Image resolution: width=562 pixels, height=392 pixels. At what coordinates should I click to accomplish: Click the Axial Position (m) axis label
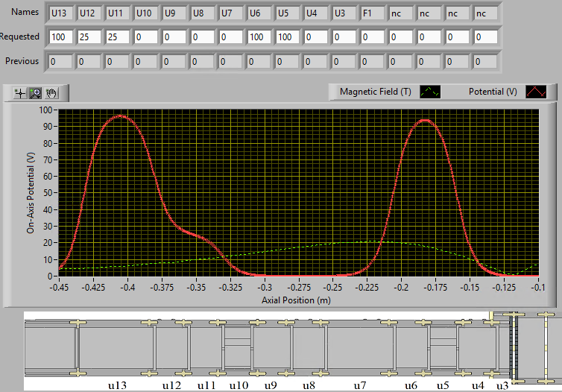pos(297,300)
